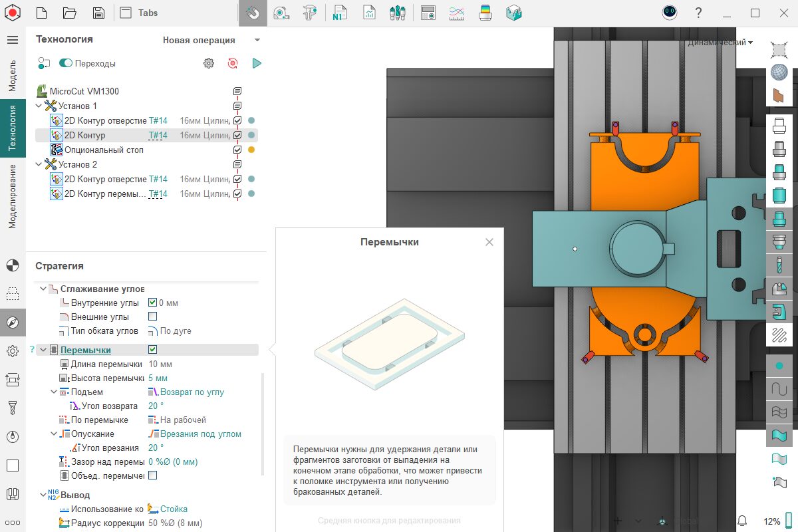This screenshot has height=532, width=798.
Task: Collapse the Подъем parameter group
Action: tap(54, 392)
